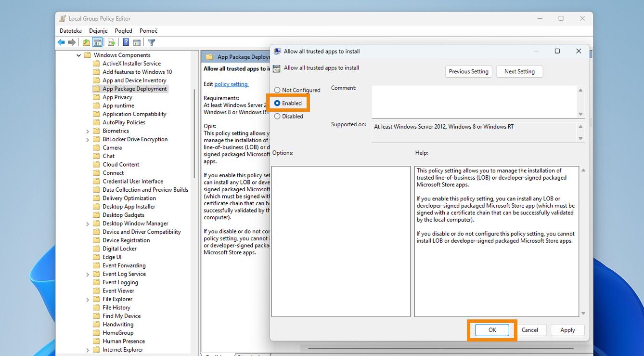Select Device and Driver Compatibility

142,232
